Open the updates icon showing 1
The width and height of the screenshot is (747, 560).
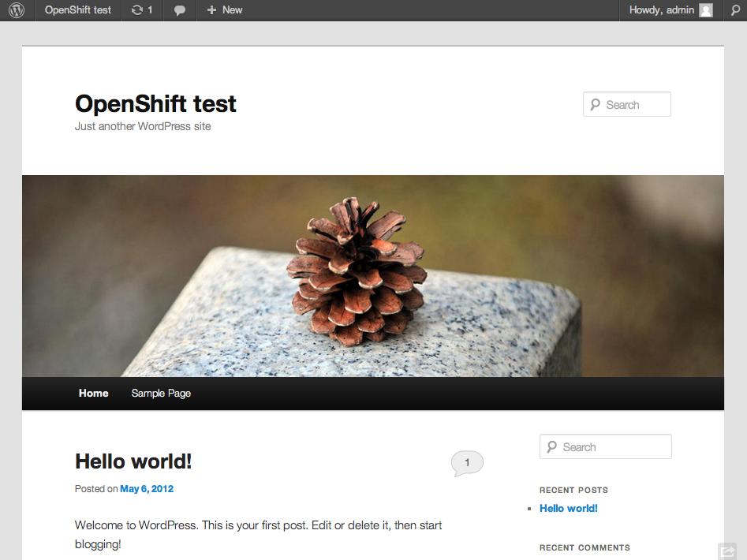pyautogui.click(x=142, y=10)
